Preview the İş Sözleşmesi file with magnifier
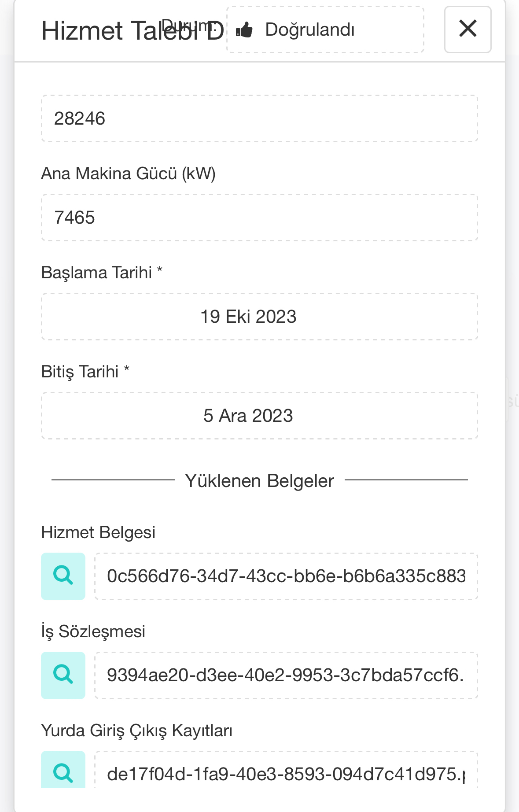This screenshot has width=519, height=812. pos(63,675)
